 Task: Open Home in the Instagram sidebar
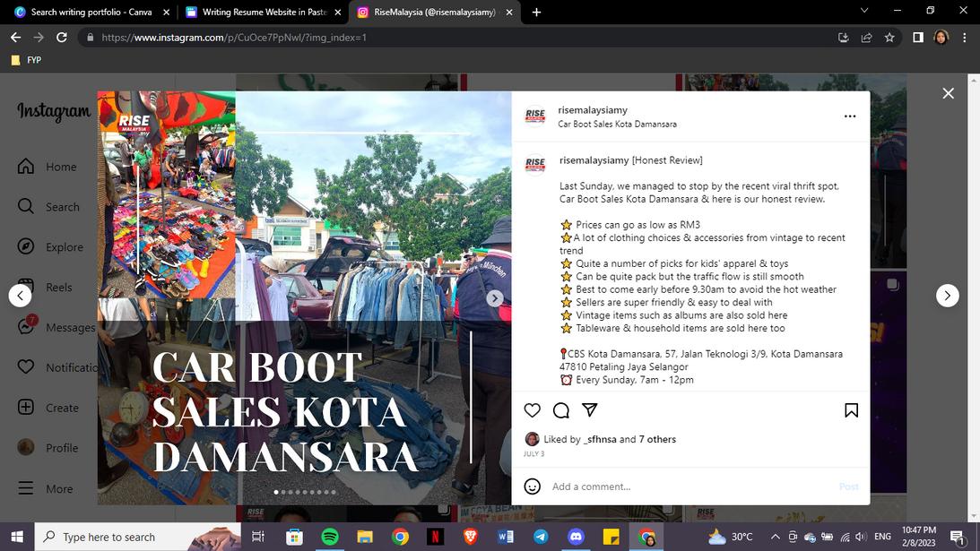pyautogui.click(x=48, y=167)
